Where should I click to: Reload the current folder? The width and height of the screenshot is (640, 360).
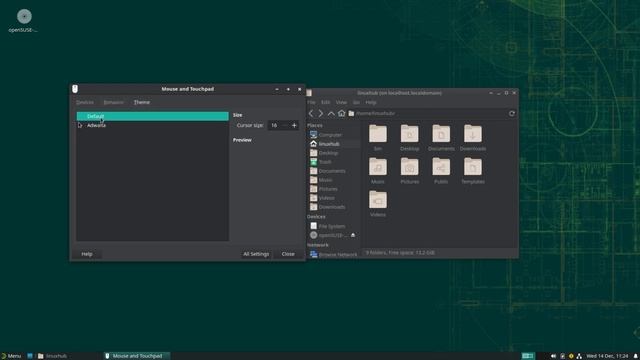pos(512,113)
